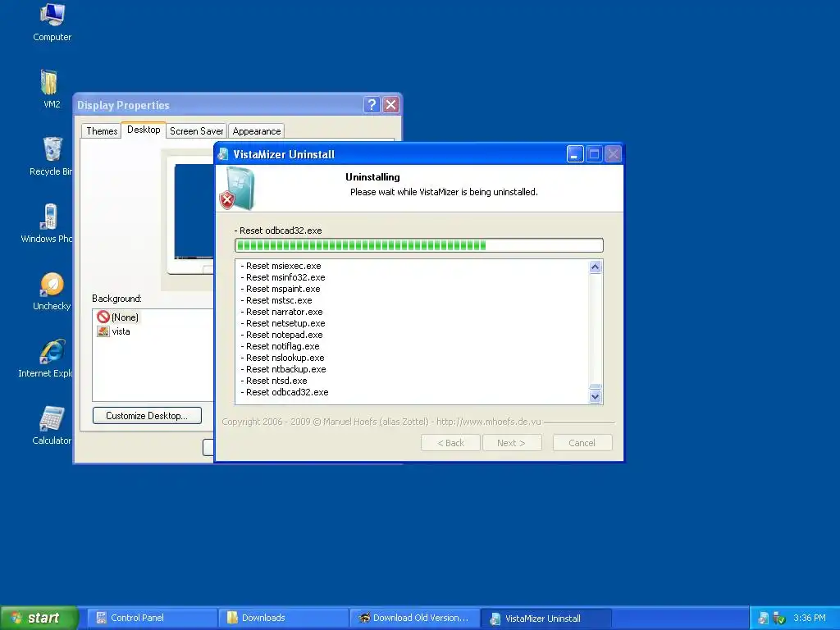
Task: Open the Start menu
Action: 39,618
